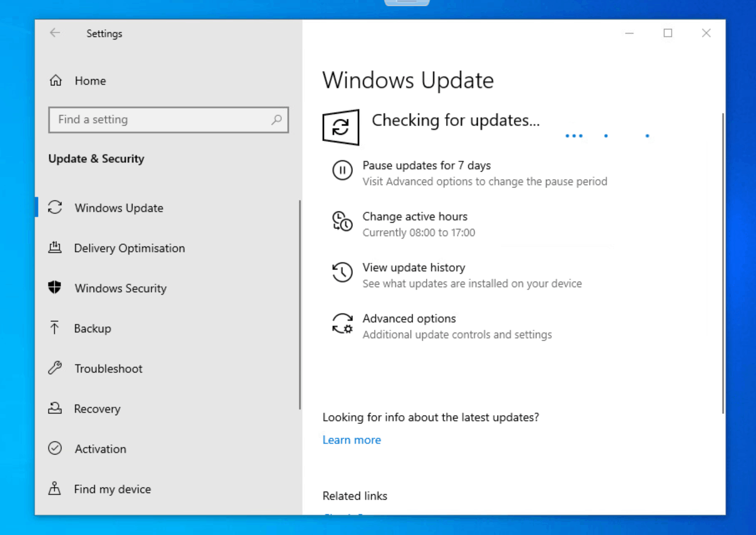Click inside the Find a setting field
Viewport: 756px width, 535px height.
(x=156, y=119)
